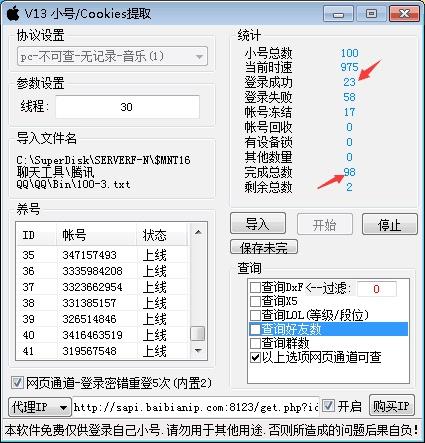Click the disclaimer text in status bar
The image size is (425, 443).
coord(212,431)
